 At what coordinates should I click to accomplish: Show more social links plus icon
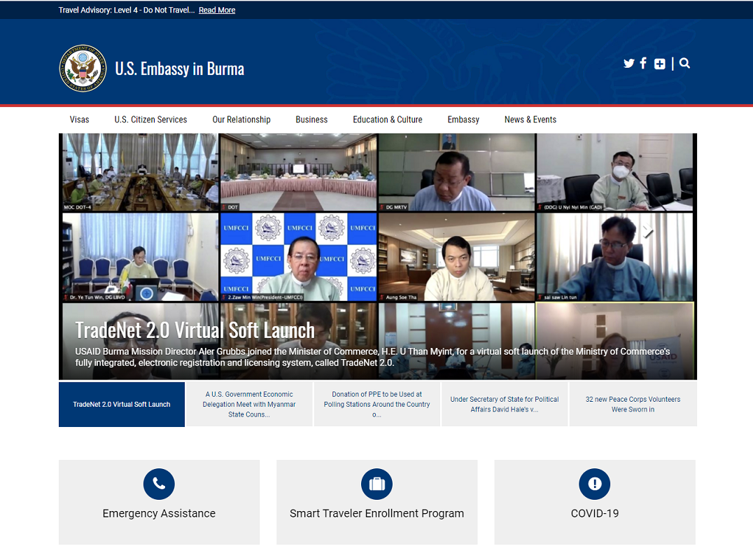(660, 64)
